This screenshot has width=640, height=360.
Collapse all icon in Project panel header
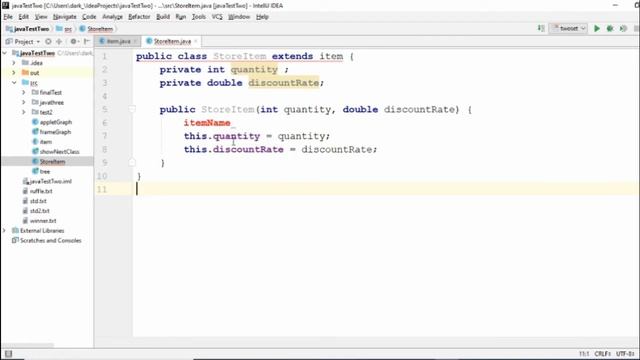point(59,42)
